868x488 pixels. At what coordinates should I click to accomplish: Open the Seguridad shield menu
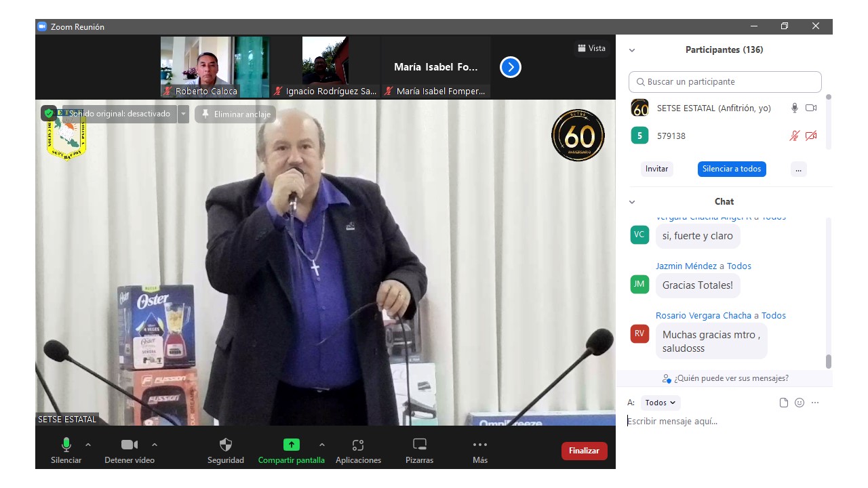(x=226, y=451)
